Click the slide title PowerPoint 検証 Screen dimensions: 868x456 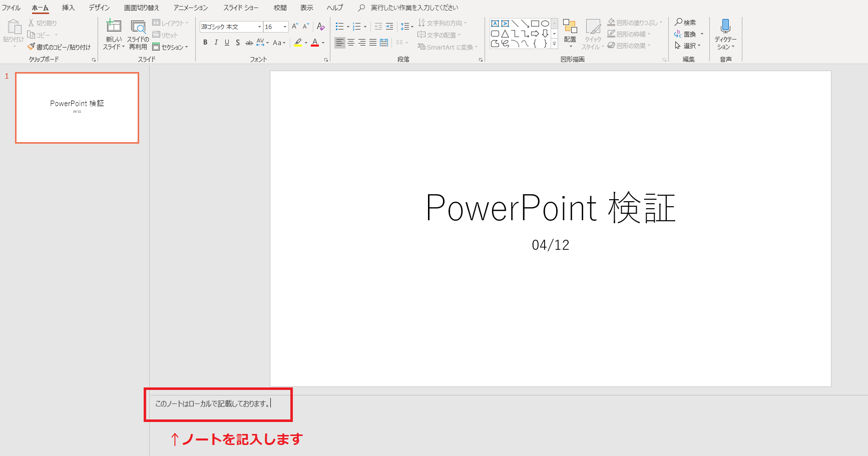pos(551,207)
